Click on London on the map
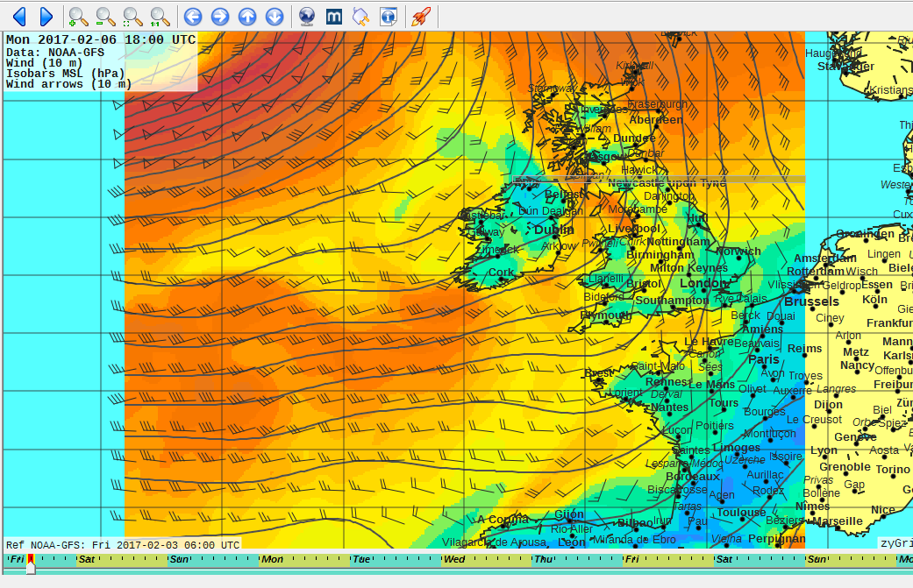 [x=703, y=283]
